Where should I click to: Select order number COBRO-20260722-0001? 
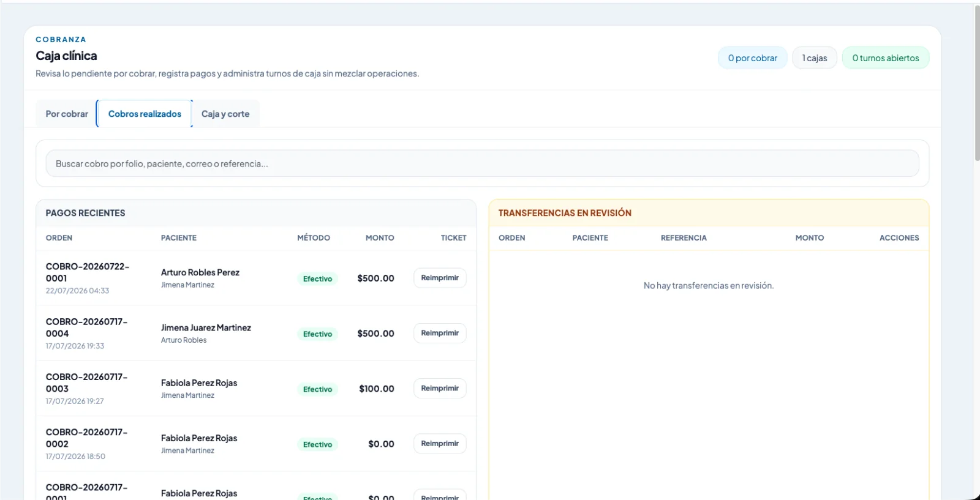click(x=88, y=272)
